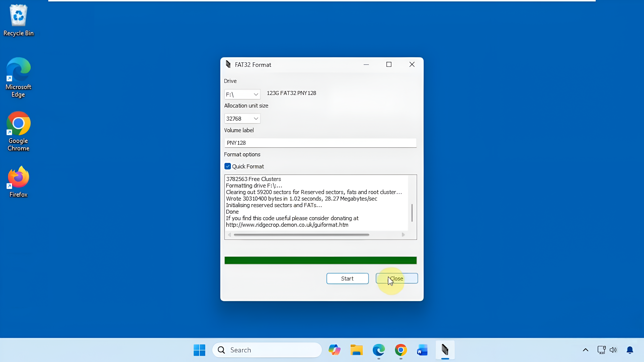Click the Close button in dialog

397,278
